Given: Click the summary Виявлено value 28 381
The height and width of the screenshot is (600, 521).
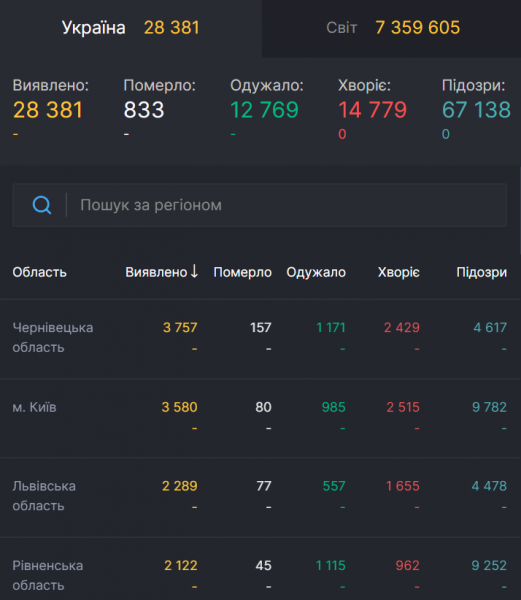Looking at the screenshot, I should [48, 110].
